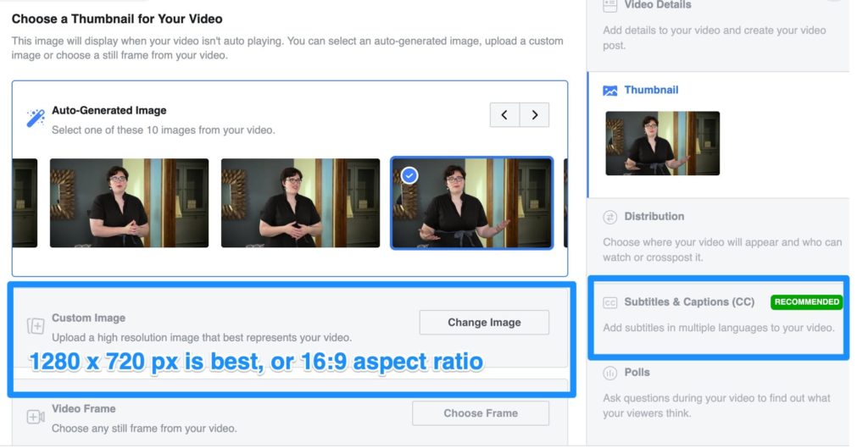This screenshot has width=868, height=448.
Task: Click the Video Frame camera icon
Action: (36, 417)
